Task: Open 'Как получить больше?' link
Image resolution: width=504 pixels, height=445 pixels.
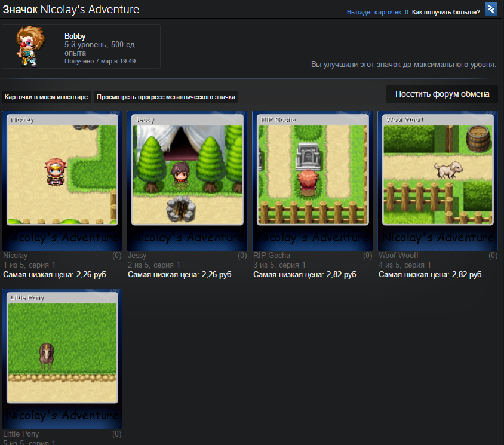Action: tap(446, 12)
